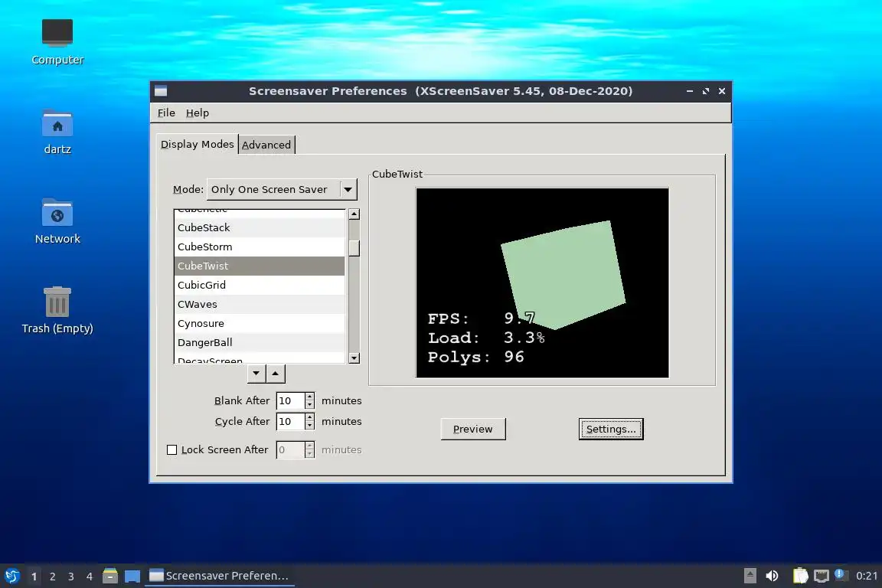Viewport: 882px width, 588px height.
Task: Switch to the Display Modes tab
Action: 197,144
